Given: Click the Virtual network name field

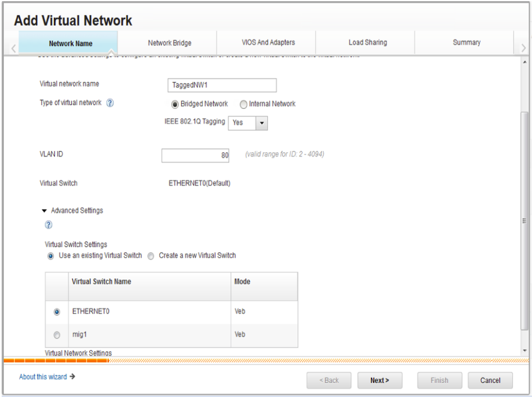Looking at the screenshot, I should tap(222, 85).
